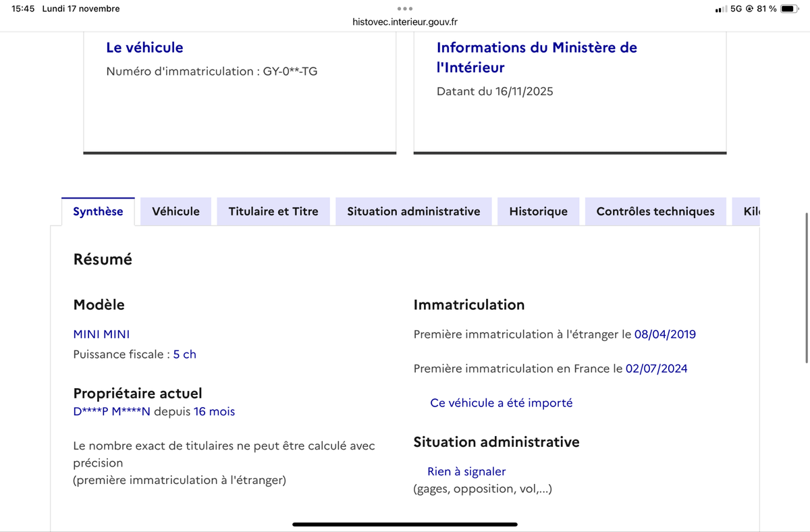Click the 'Résumé' heading
810x532 pixels.
pos(103,259)
